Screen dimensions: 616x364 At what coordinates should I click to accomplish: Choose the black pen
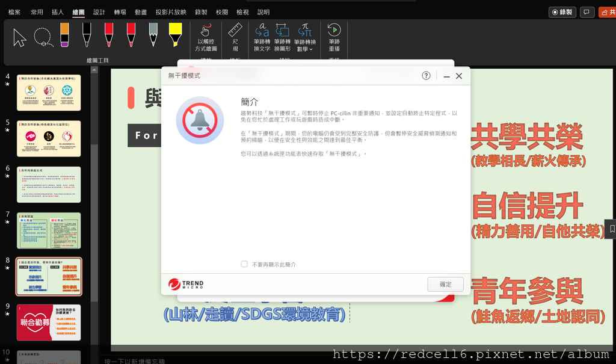coord(87,35)
